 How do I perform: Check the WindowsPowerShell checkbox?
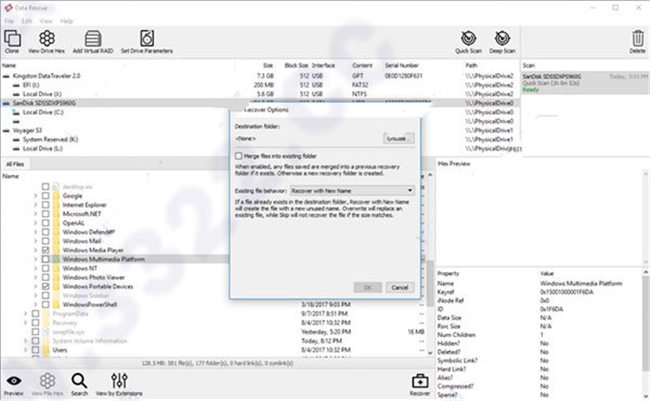(46, 305)
